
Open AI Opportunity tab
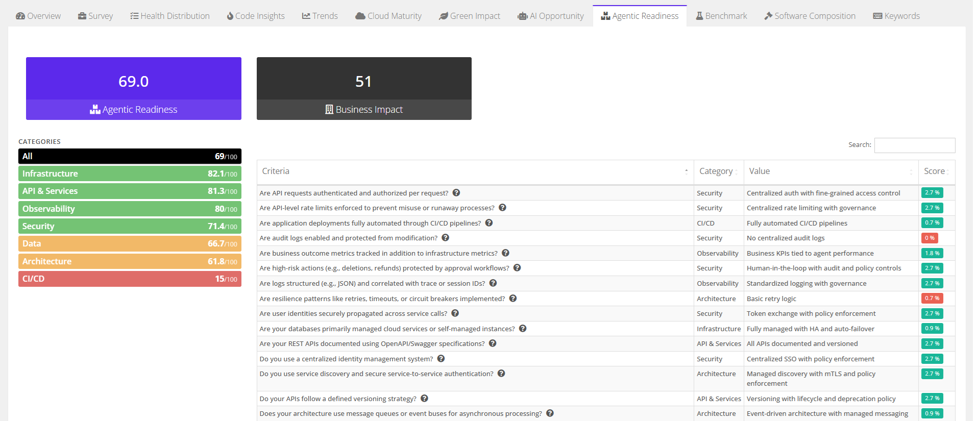(x=551, y=16)
